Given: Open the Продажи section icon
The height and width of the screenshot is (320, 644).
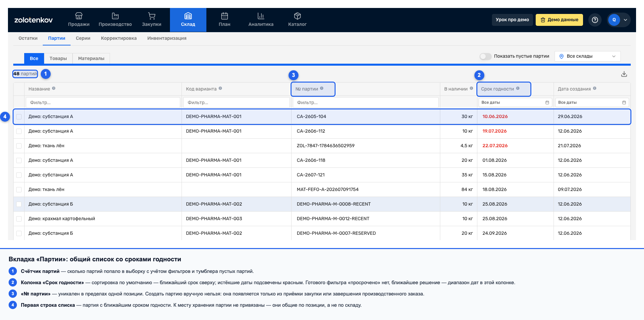Looking at the screenshot, I should coord(79,16).
